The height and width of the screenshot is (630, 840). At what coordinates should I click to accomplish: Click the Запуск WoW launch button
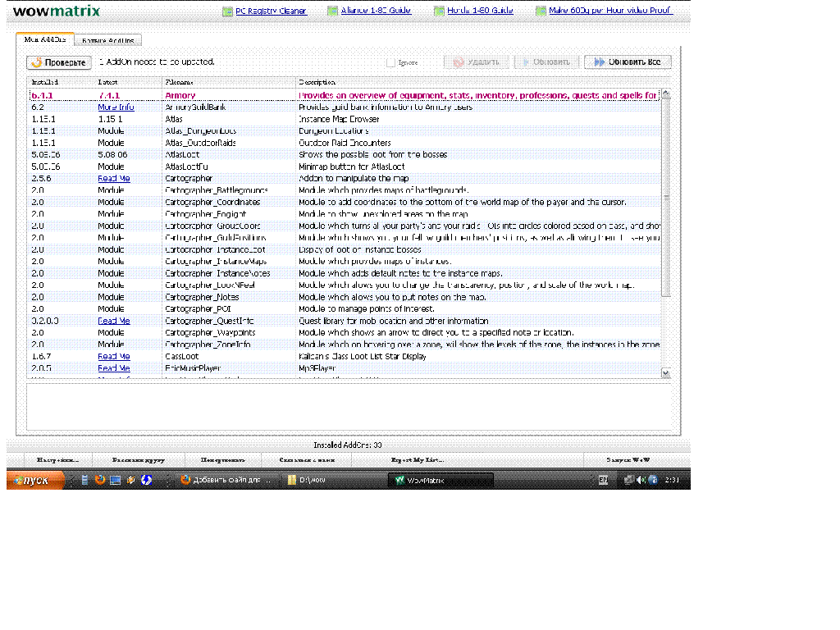628,459
